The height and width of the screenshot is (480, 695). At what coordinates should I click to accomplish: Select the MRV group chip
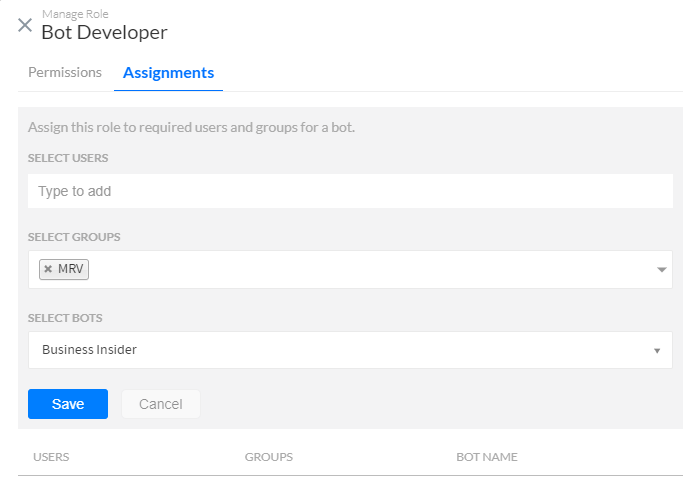pos(70,269)
